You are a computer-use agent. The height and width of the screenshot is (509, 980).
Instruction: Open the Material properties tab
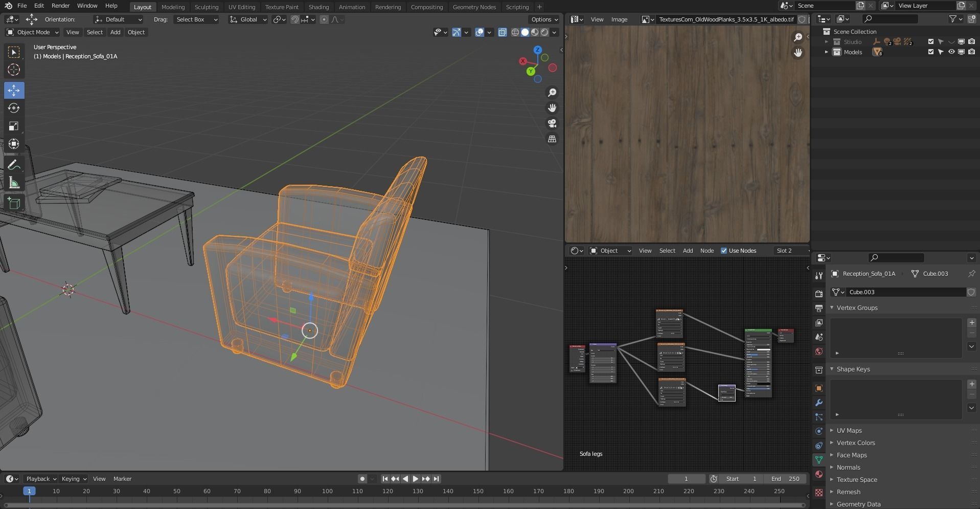coord(819,474)
